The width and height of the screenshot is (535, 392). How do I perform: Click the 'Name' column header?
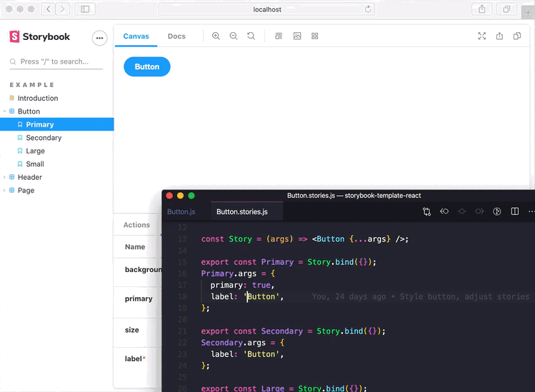click(135, 246)
